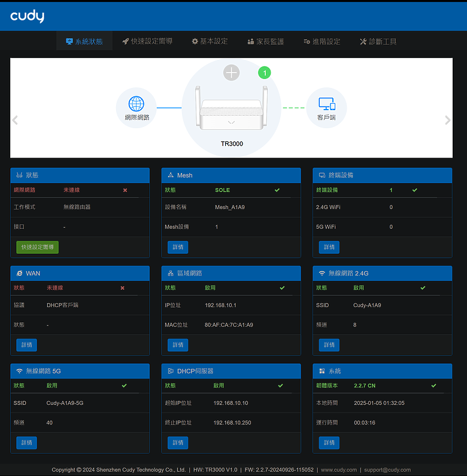Click the Mesh panel header icon
The height and width of the screenshot is (476, 467).
171,175
